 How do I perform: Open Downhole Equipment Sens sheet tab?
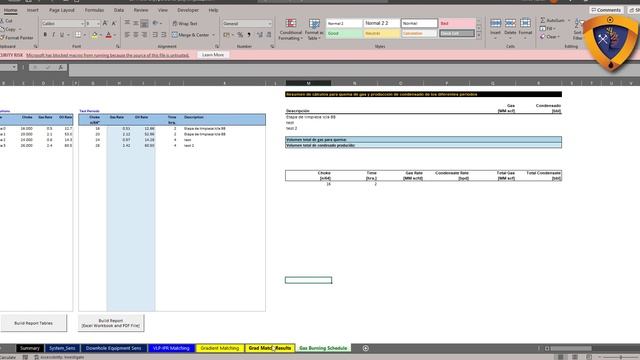tap(113, 348)
